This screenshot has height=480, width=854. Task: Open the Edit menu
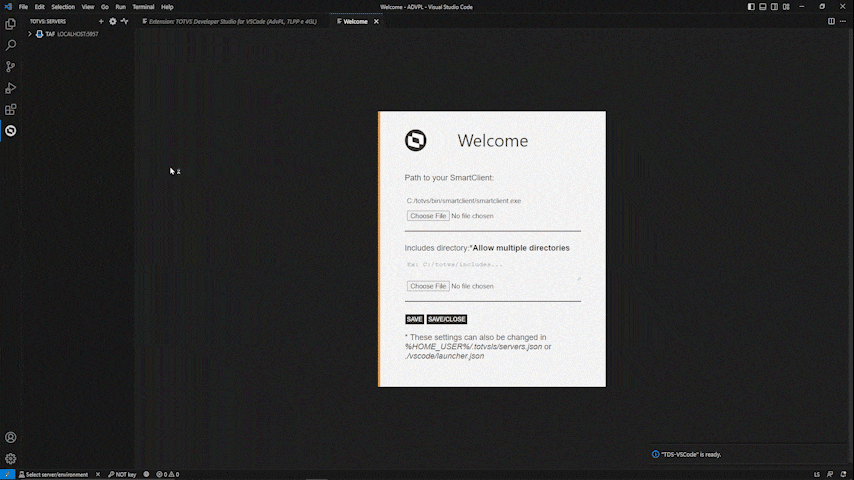(40, 7)
